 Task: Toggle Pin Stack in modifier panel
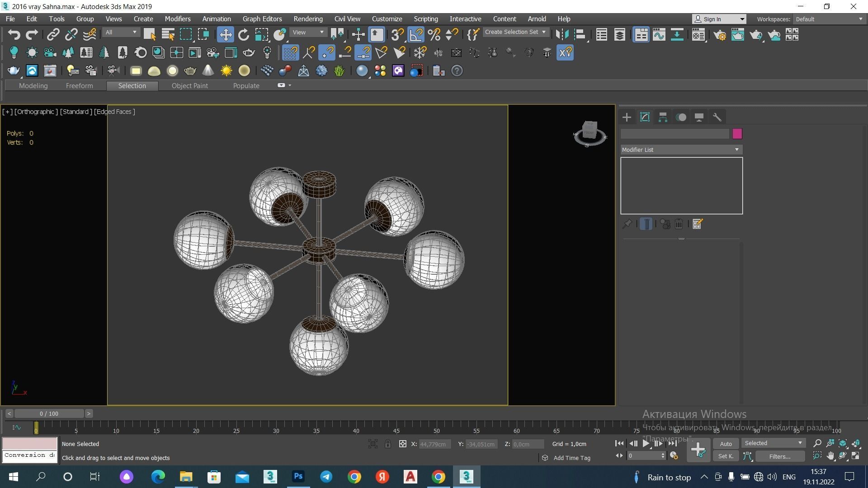(627, 224)
